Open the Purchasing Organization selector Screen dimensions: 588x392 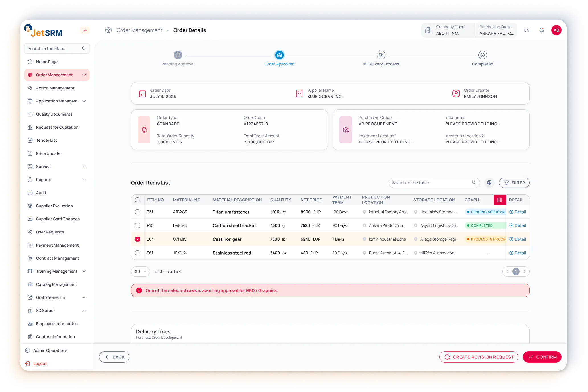click(496, 30)
